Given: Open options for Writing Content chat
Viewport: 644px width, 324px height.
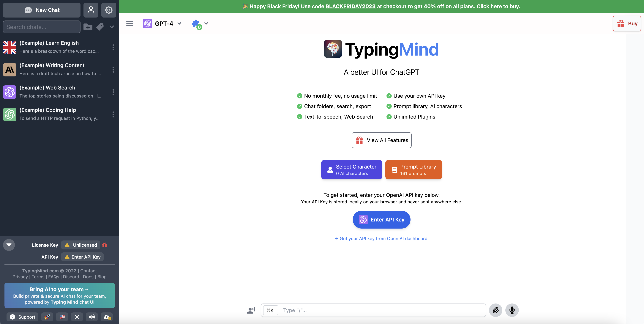Looking at the screenshot, I should pyautogui.click(x=113, y=70).
